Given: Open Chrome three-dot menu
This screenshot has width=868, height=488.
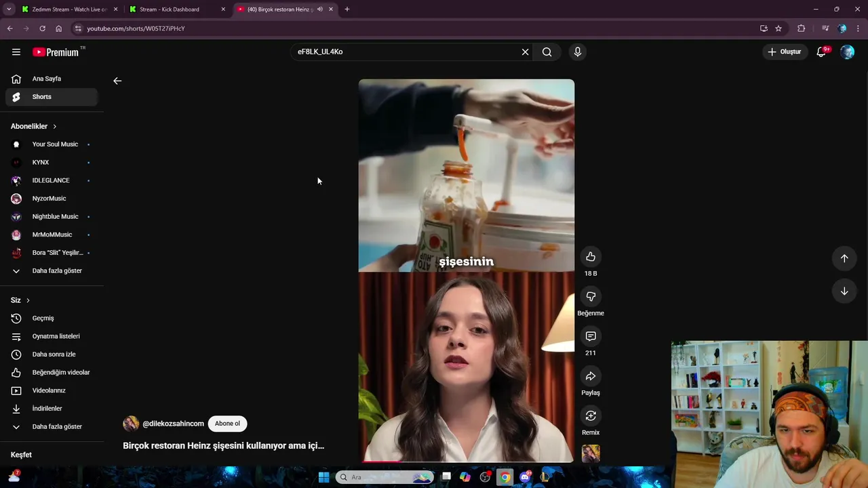Looking at the screenshot, I should click(x=859, y=28).
